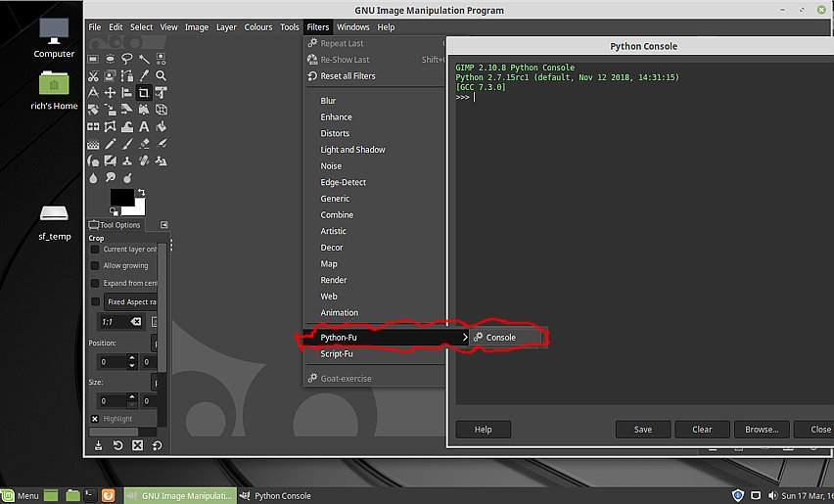This screenshot has height=504, width=834.
Task: Uncheck the Highlight checkbox
Action: 95,419
